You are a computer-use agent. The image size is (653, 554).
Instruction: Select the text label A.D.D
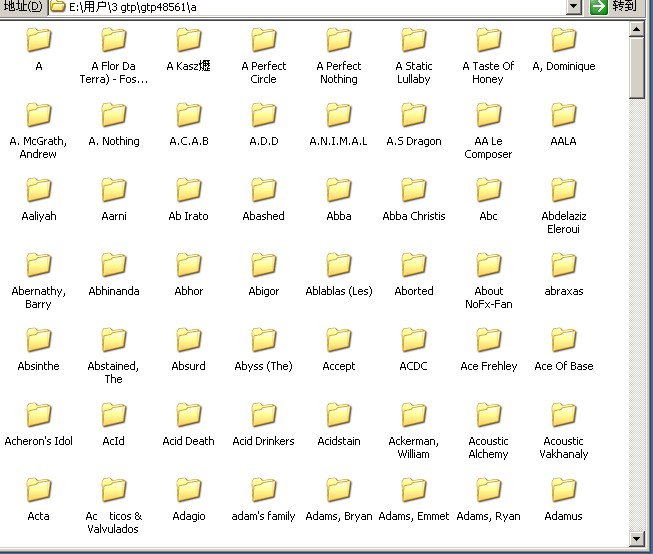click(x=264, y=141)
